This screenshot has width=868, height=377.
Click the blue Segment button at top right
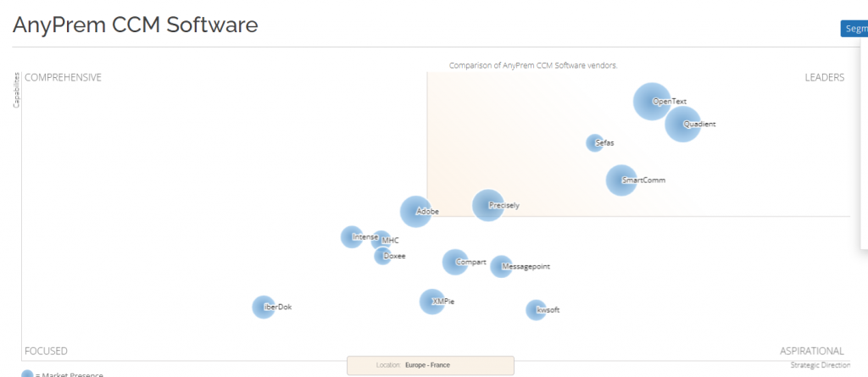point(853,29)
